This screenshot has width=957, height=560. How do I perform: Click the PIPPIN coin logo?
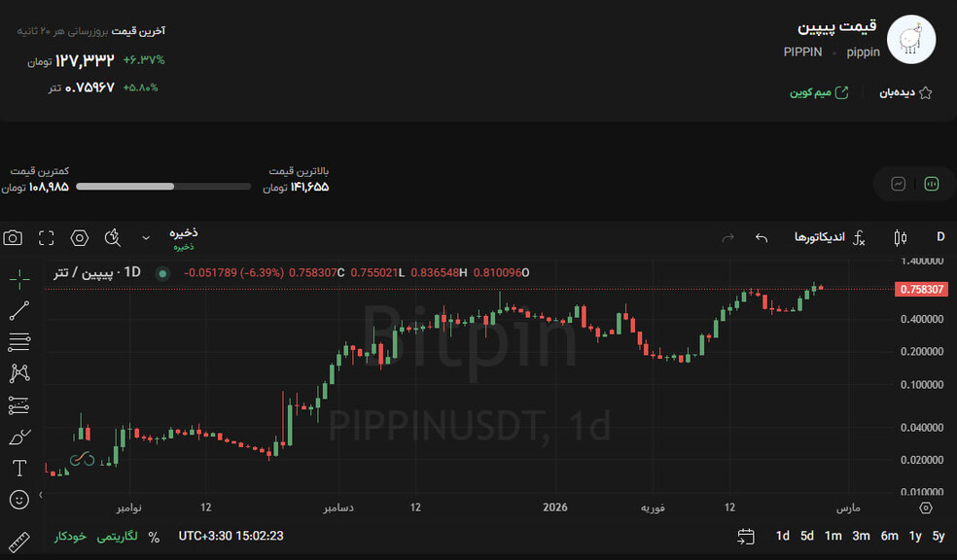910,40
